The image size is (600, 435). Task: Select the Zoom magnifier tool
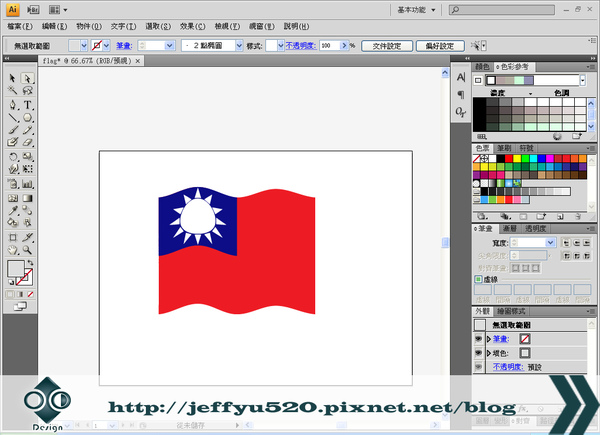pos(27,250)
